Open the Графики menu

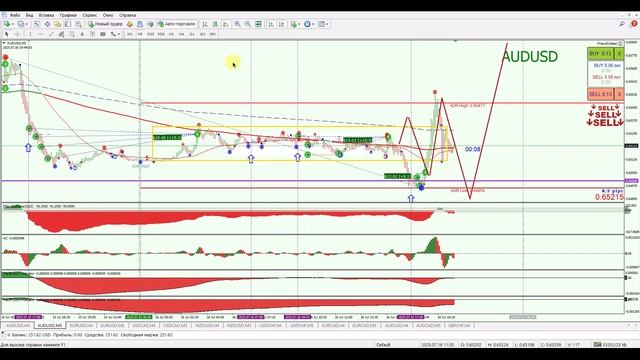(x=68, y=15)
